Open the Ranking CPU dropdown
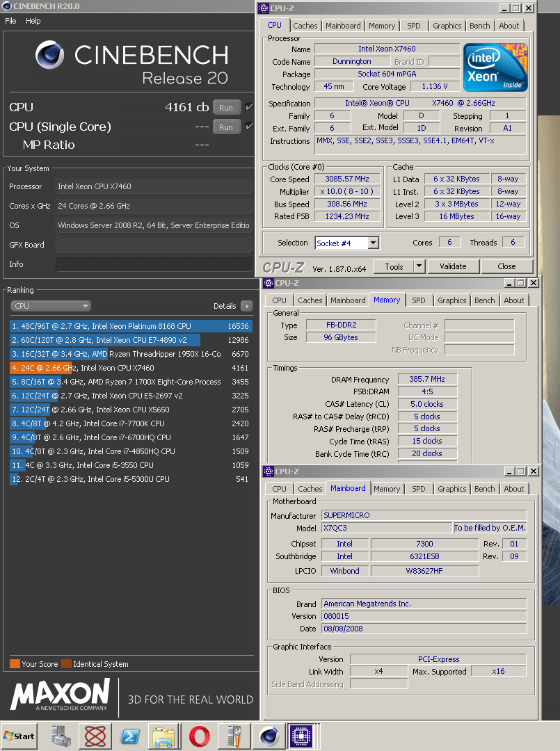This screenshot has height=751, width=560. pyautogui.click(x=50, y=305)
